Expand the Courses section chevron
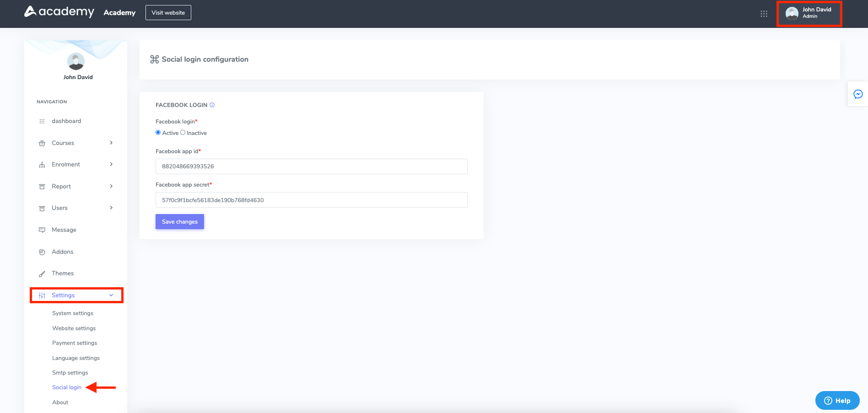Screen dimensions: 868x413 tap(111, 143)
